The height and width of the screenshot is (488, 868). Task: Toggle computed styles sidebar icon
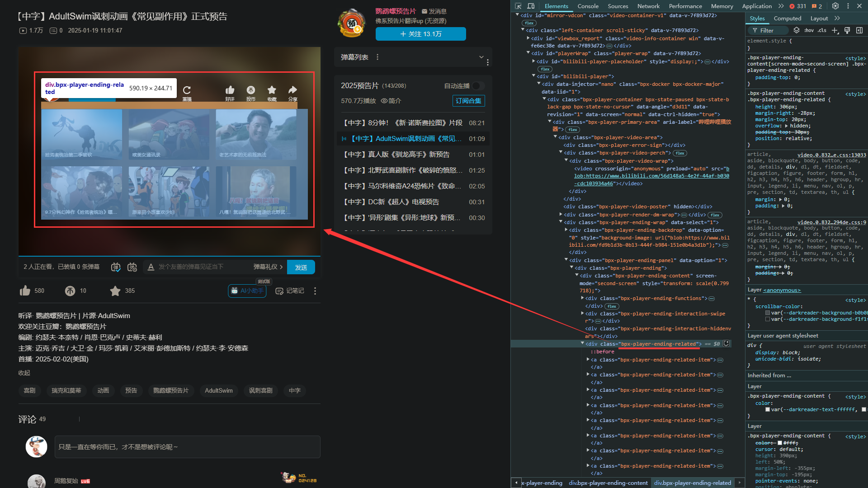coord(859,30)
